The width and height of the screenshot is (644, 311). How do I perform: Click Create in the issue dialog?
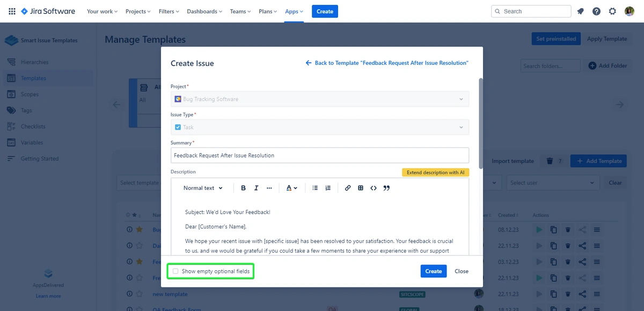434,271
